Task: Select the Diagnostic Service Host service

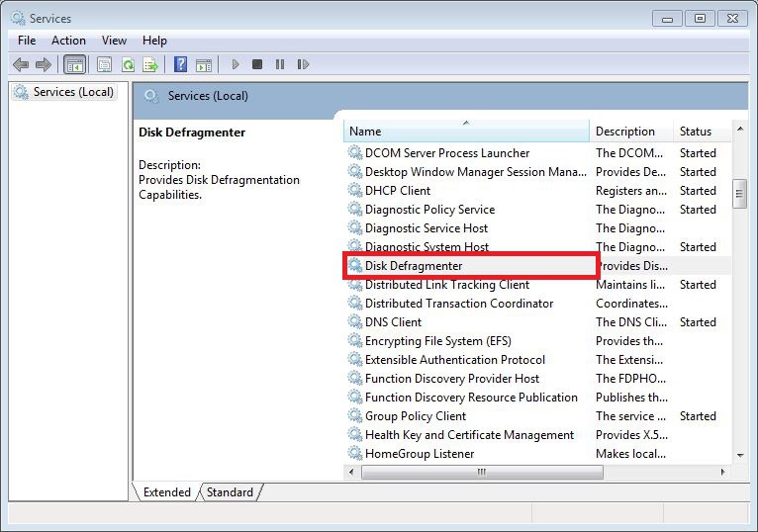Action: (426, 228)
